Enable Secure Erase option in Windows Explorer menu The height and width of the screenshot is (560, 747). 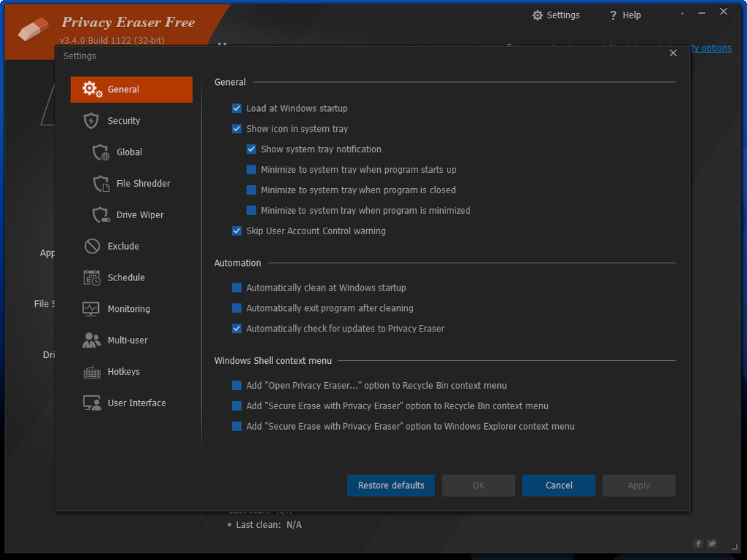point(237,426)
